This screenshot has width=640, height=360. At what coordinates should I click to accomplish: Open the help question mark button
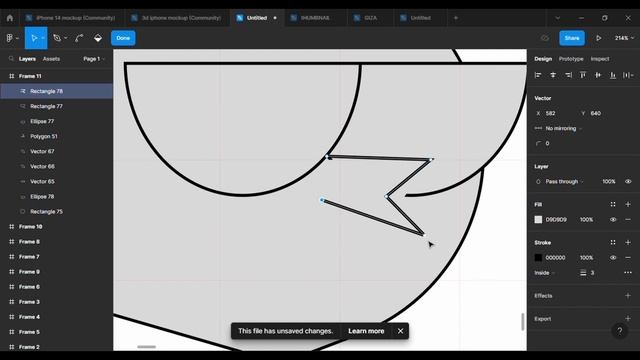(x=620, y=331)
